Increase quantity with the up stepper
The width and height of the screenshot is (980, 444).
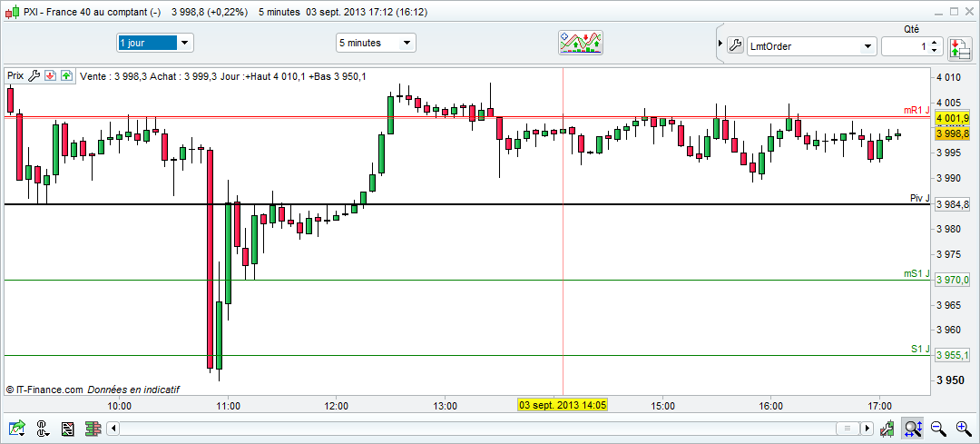click(934, 42)
